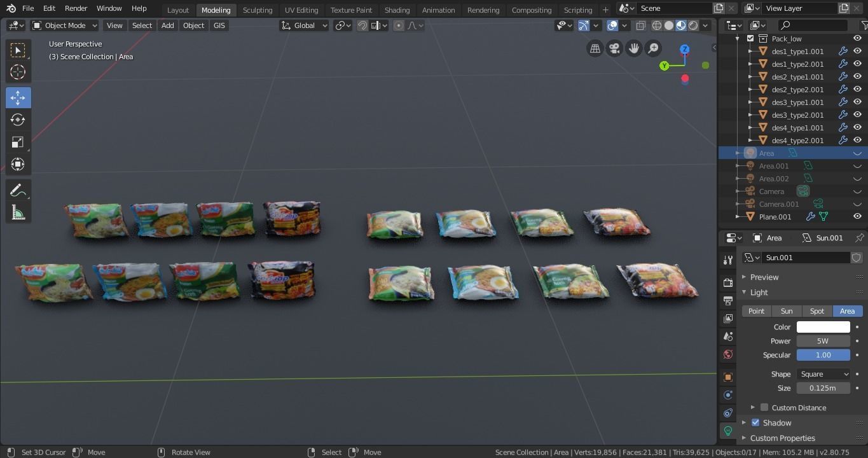Viewport: 868px width, 458px height.
Task: Open the Render properties tab
Action: (x=728, y=282)
